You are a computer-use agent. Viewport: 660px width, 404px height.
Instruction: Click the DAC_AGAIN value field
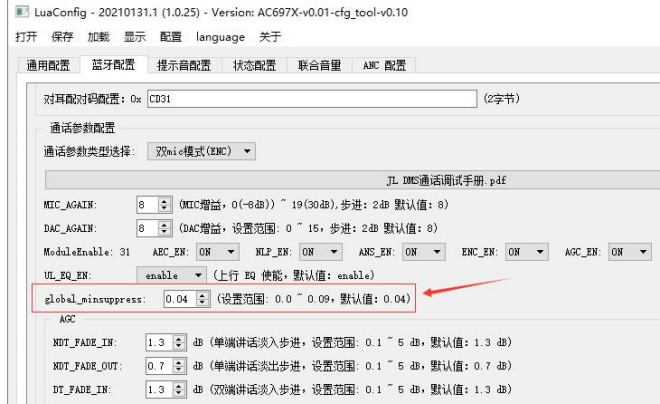coord(147,229)
